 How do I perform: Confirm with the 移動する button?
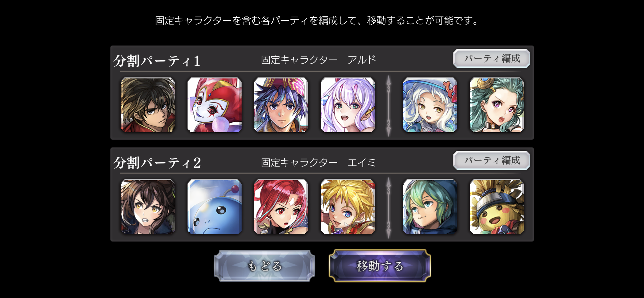point(380,266)
